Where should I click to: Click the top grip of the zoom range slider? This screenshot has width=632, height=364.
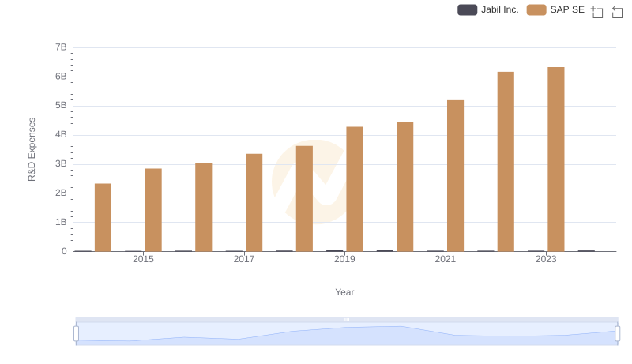click(347, 319)
